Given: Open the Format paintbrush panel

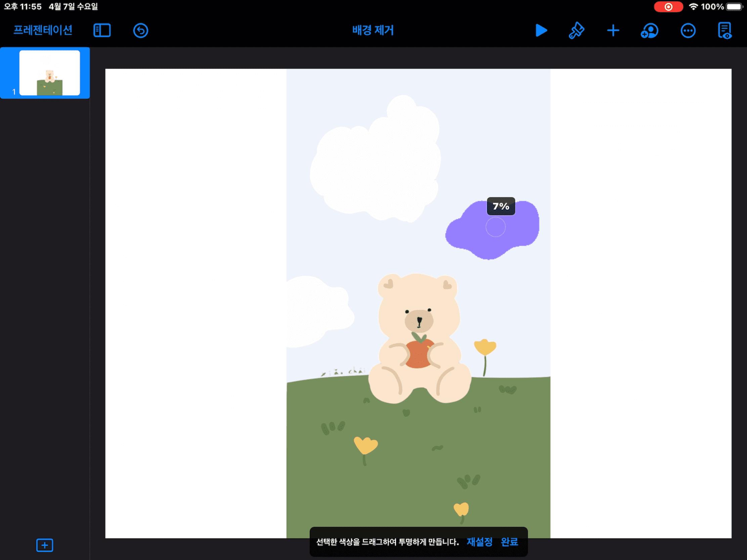Looking at the screenshot, I should tap(576, 30).
